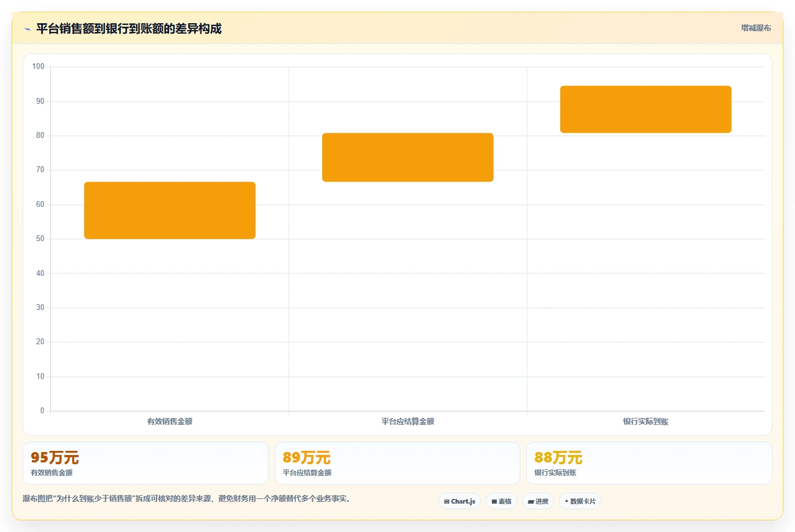Click the 进度 tag chip

pos(538,501)
